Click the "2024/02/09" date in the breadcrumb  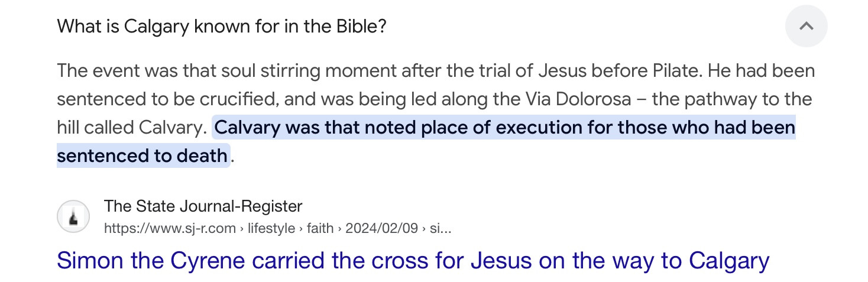(381, 228)
